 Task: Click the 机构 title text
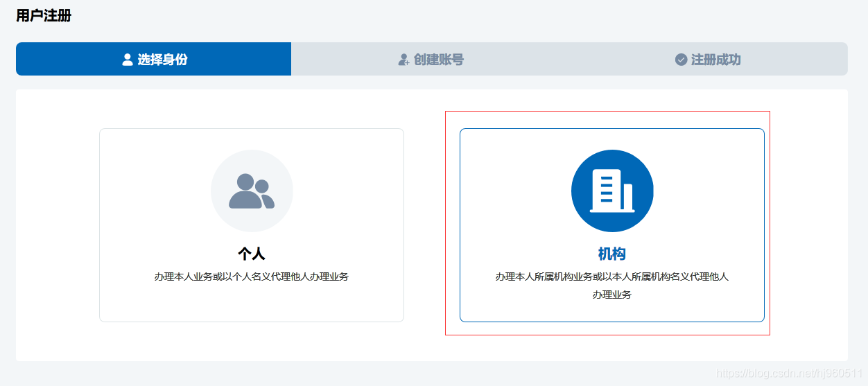click(612, 254)
